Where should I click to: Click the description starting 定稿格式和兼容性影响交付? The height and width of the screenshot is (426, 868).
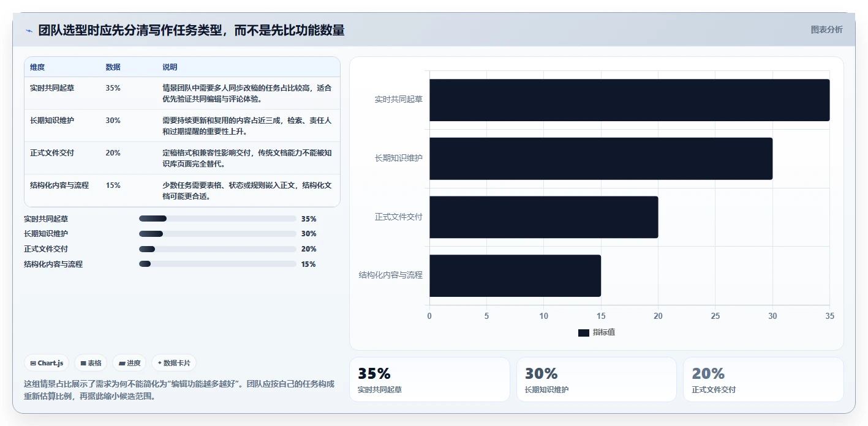(x=247, y=159)
